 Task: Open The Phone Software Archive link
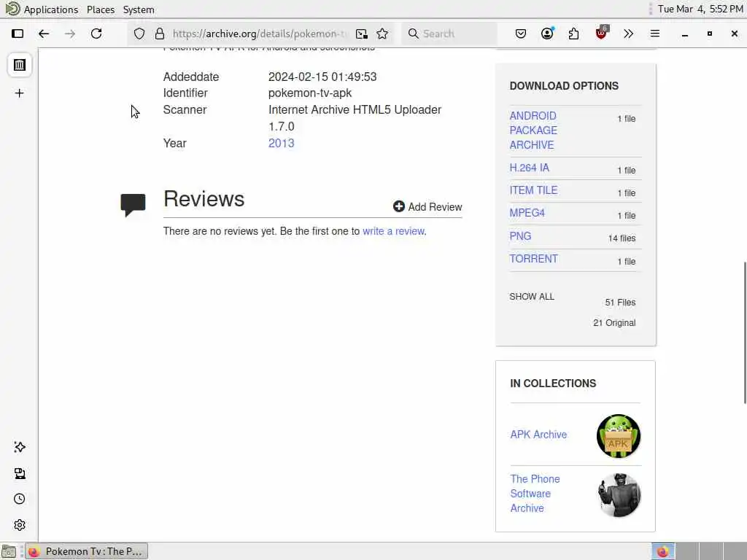(535, 494)
